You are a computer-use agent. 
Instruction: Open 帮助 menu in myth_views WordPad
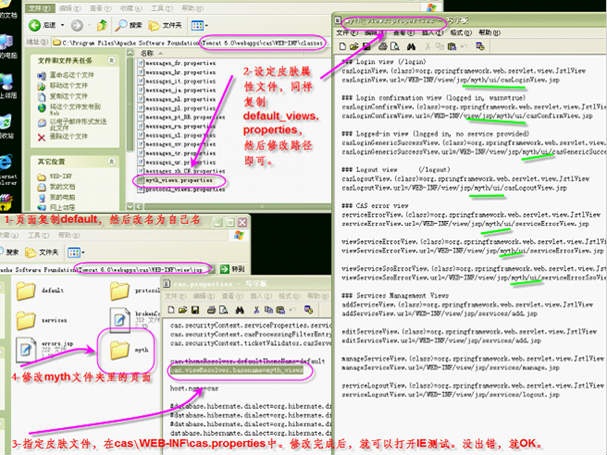489,33
